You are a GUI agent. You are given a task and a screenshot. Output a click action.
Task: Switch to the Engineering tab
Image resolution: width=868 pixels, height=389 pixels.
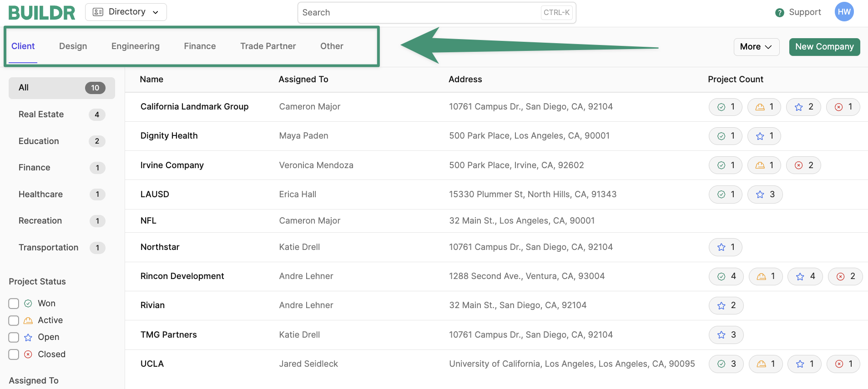coord(136,46)
